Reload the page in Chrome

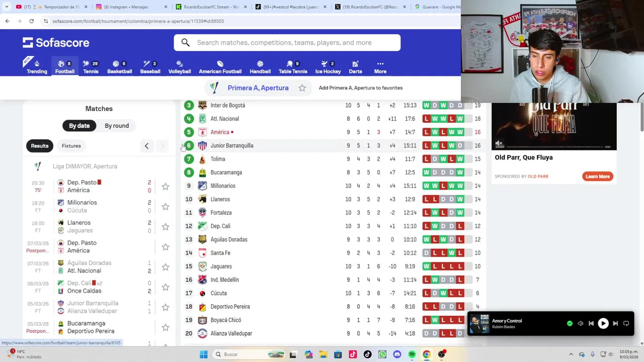tap(31, 21)
